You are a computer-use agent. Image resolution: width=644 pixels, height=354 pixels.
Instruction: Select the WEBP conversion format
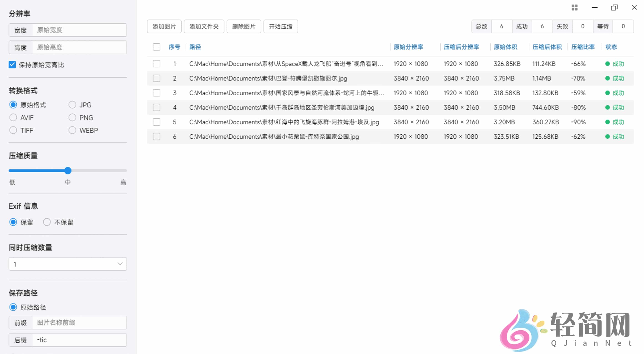tap(72, 130)
